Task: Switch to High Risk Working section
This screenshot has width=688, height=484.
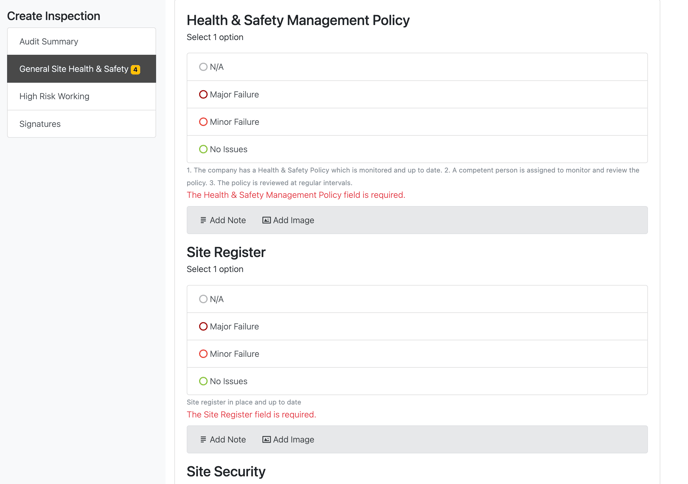Action: (x=82, y=96)
